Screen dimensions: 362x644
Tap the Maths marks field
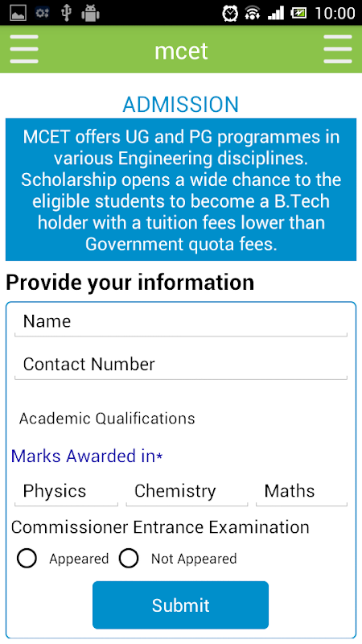pyautogui.click(x=302, y=492)
